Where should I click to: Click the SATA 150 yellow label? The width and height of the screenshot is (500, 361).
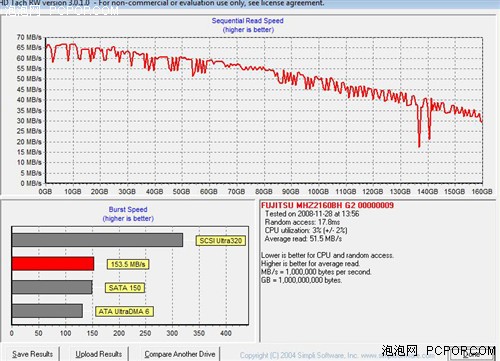pyautogui.click(x=125, y=288)
